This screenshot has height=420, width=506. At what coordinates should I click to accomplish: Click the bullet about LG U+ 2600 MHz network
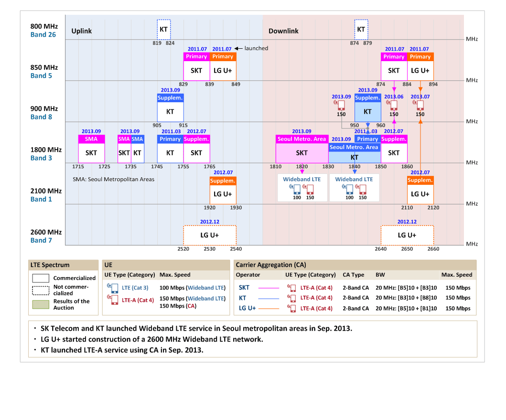click(151, 339)
